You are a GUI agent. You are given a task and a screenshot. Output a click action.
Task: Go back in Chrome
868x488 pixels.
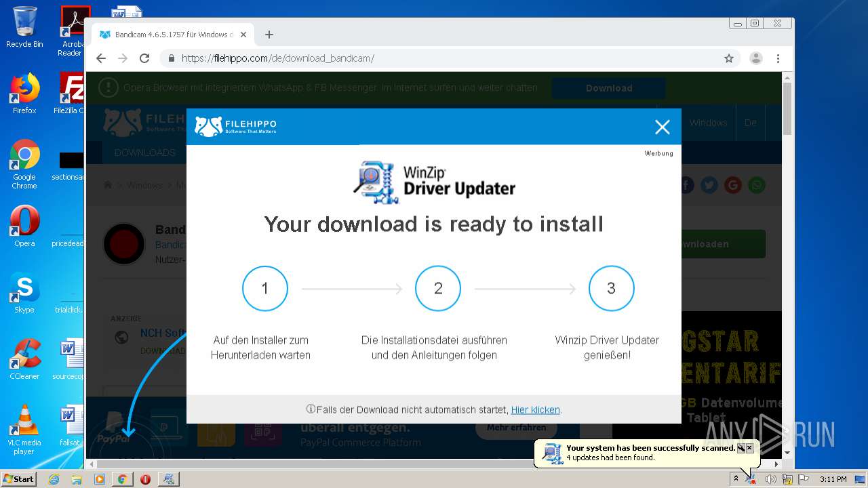101,58
